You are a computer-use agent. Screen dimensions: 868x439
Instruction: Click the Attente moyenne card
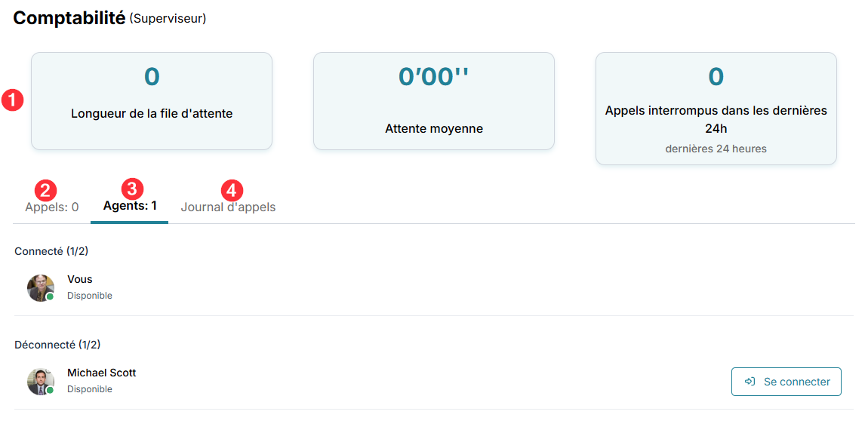(434, 101)
